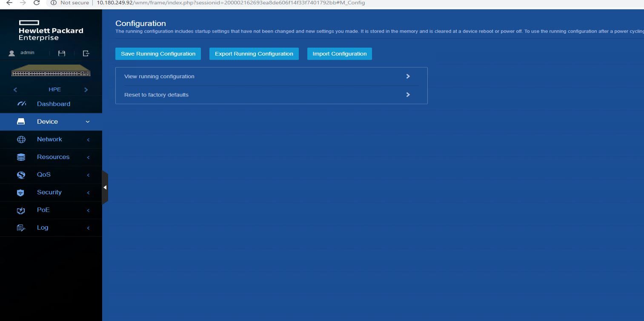Open the PoE menu item
The image size is (644, 321).
[x=51, y=210]
